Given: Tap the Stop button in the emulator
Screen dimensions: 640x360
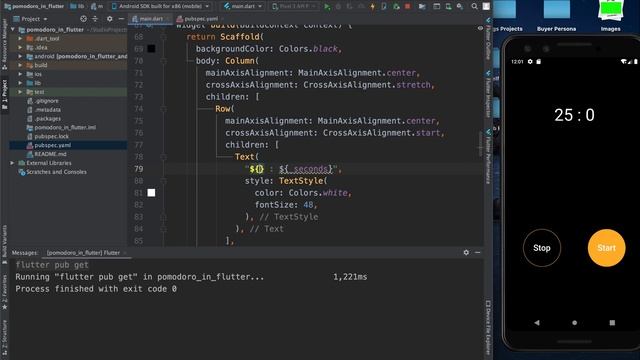Looking at the screenshot, I should coord(542,248).
